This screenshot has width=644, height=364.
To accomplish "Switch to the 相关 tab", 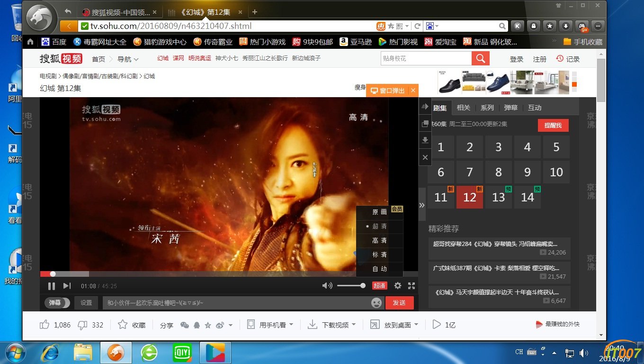I will (464, 108).
